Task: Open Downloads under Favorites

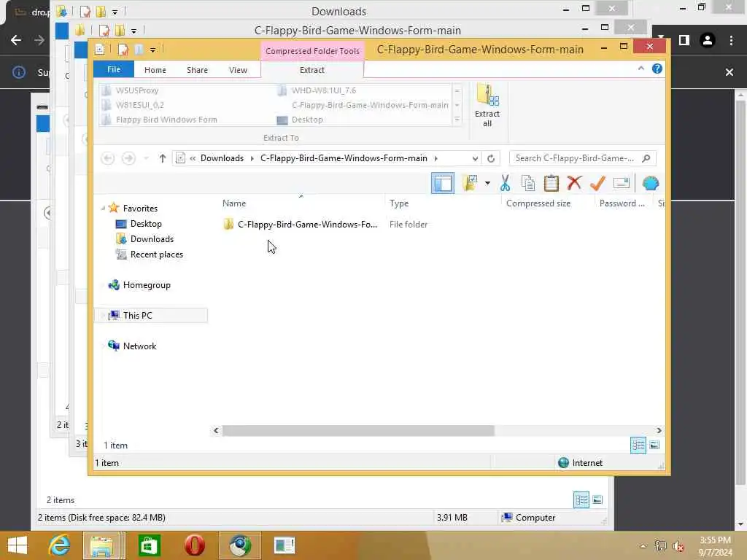Action: [x=152, y=239]
